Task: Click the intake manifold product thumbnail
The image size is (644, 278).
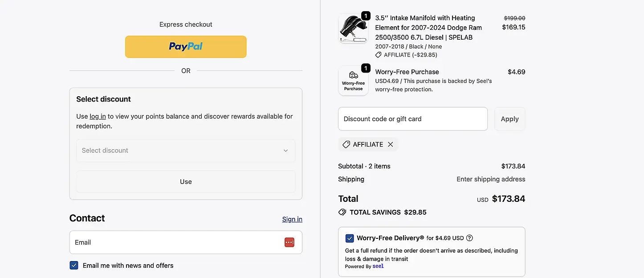Action: 354,29
